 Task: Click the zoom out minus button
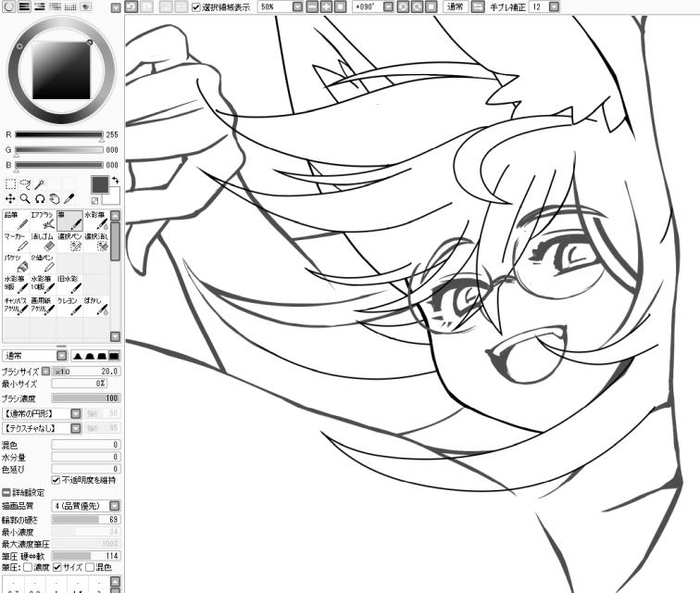point(313,6)
